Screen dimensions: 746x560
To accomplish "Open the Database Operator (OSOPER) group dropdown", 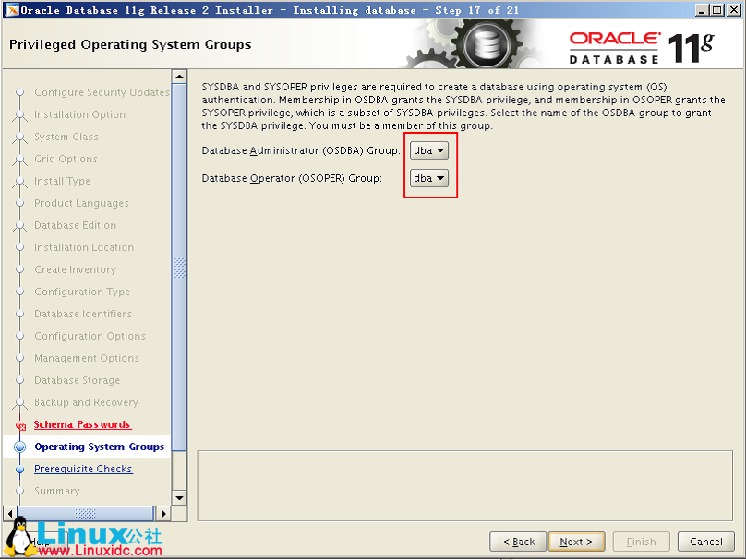I will point(427,178).
